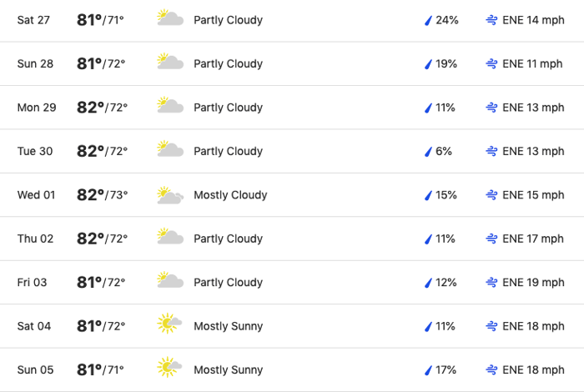Viewport: 584px width, 392px height.
Task: Click the mostly sunny icon for Sun 05
Action: 170,369
